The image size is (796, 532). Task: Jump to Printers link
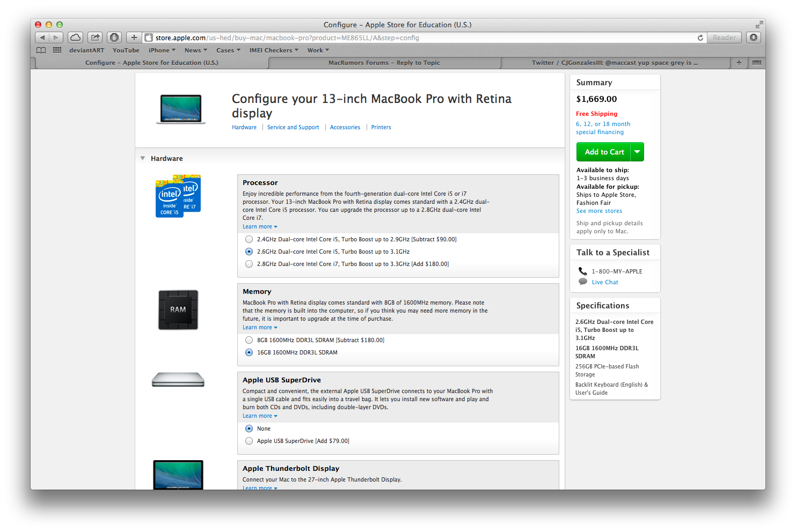(381, 128)
